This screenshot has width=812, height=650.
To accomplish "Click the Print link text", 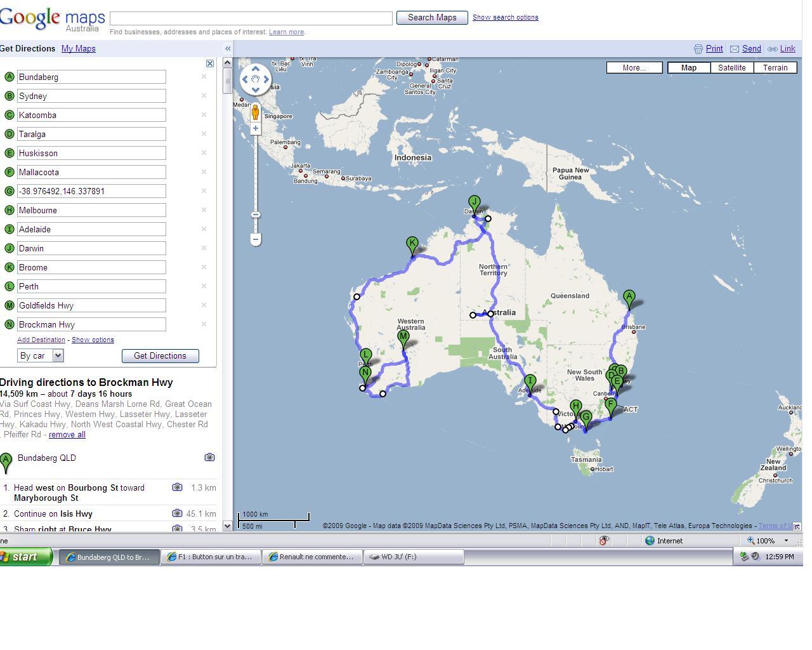I will 714,49.
